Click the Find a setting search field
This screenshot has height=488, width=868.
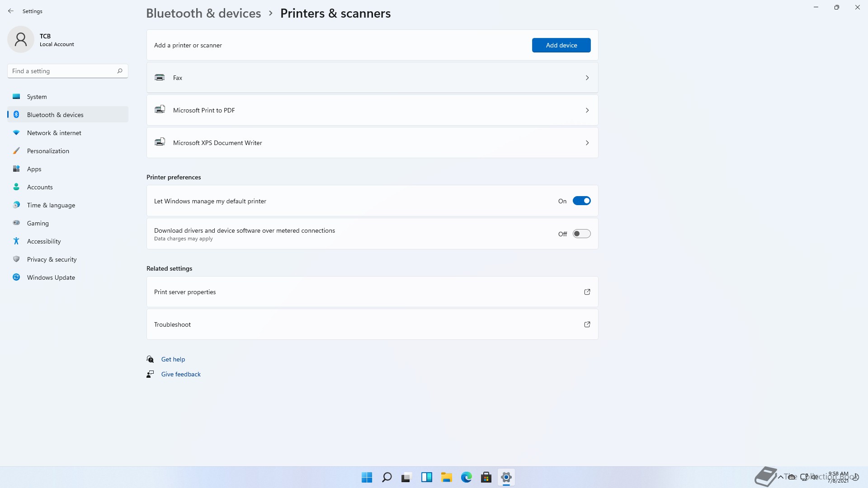pos(68,71)
